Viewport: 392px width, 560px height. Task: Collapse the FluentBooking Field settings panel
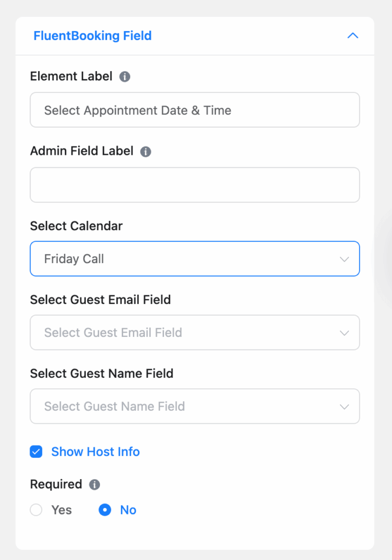pos(353,36)
